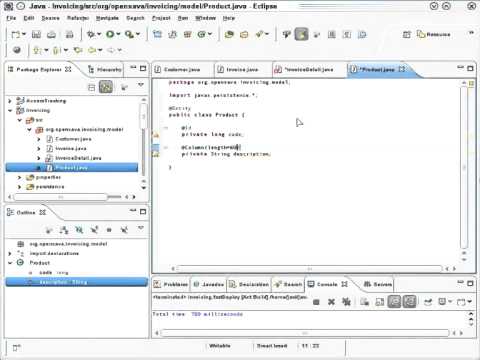Click the Save toolbar icon

point(36,34)
